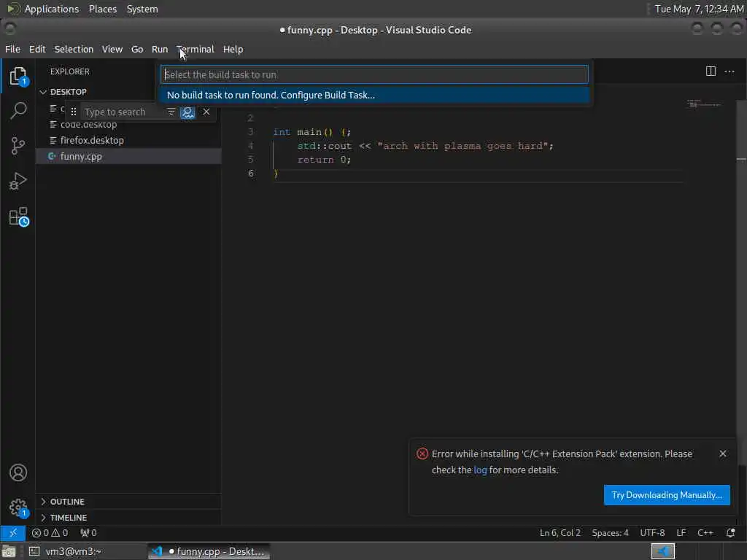The image size is (747, 560).
Task: Switch to vm3@vm3 terminal in taskbar
Action: coord(86,551)
